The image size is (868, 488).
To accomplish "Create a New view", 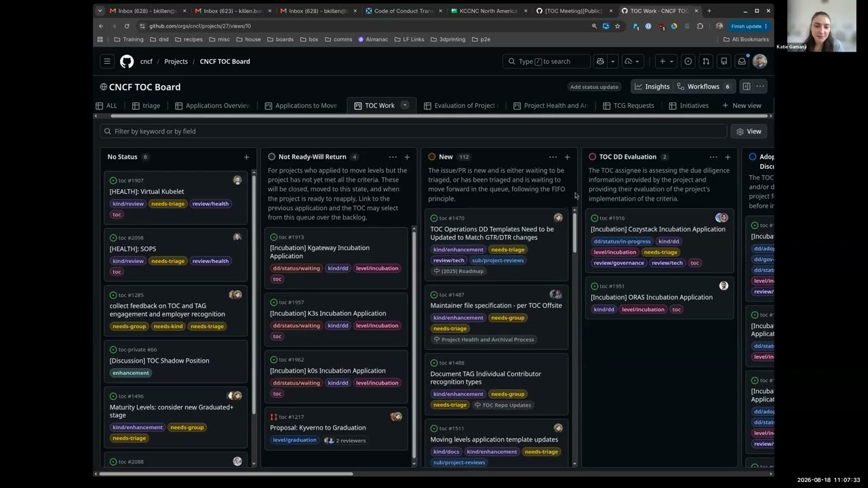I will tap(742, 106).
